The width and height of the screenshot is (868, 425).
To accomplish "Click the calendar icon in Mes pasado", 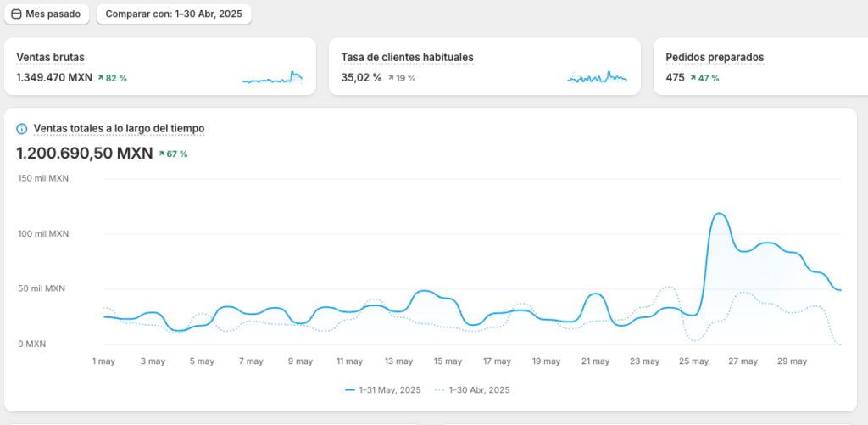I will tap(16, 14).
